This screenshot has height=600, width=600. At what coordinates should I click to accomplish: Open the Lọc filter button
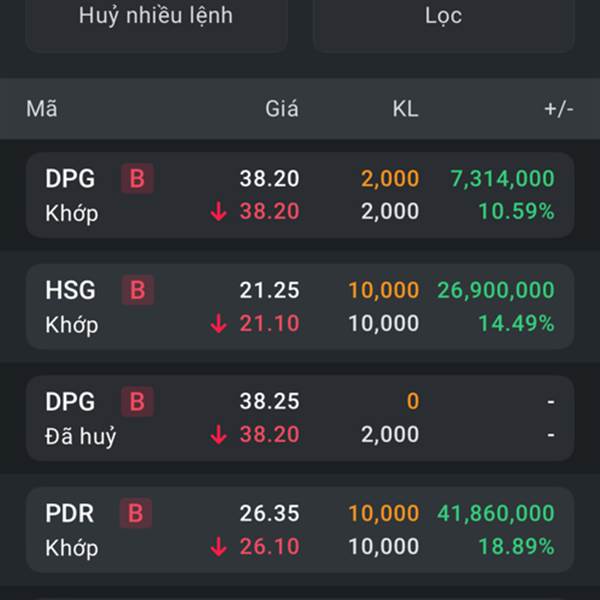[443, 17]
